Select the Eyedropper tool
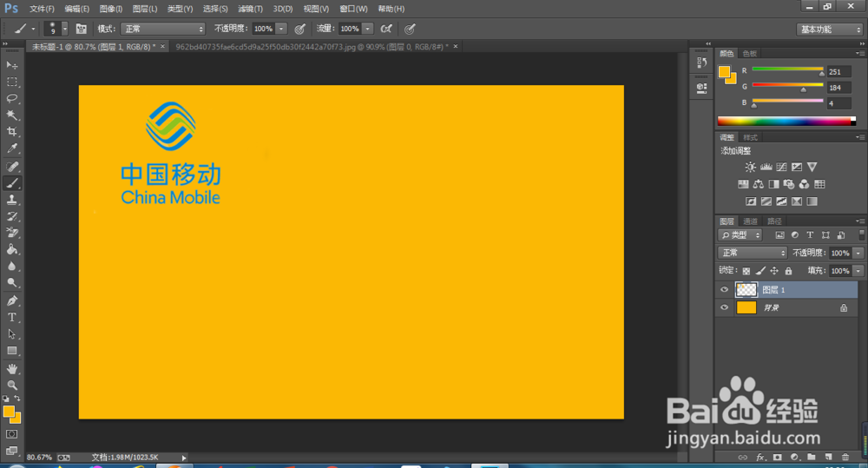The image size is (868, 468). pyautogui.click(x=11, y=148)
